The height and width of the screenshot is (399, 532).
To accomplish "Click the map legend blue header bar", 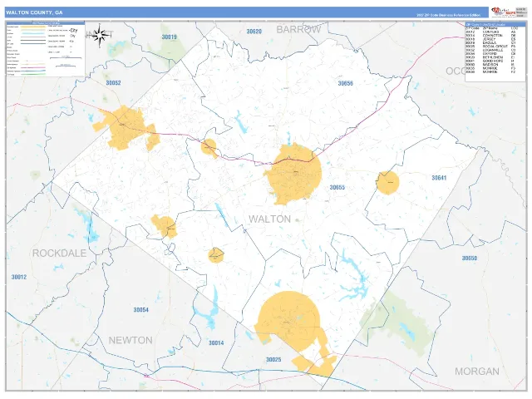I will [45, 23].
